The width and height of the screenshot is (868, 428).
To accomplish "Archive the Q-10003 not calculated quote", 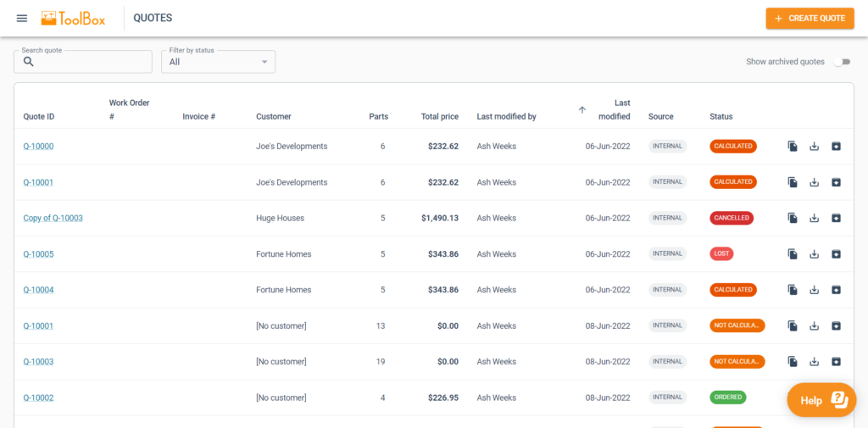I will (836, 362).
